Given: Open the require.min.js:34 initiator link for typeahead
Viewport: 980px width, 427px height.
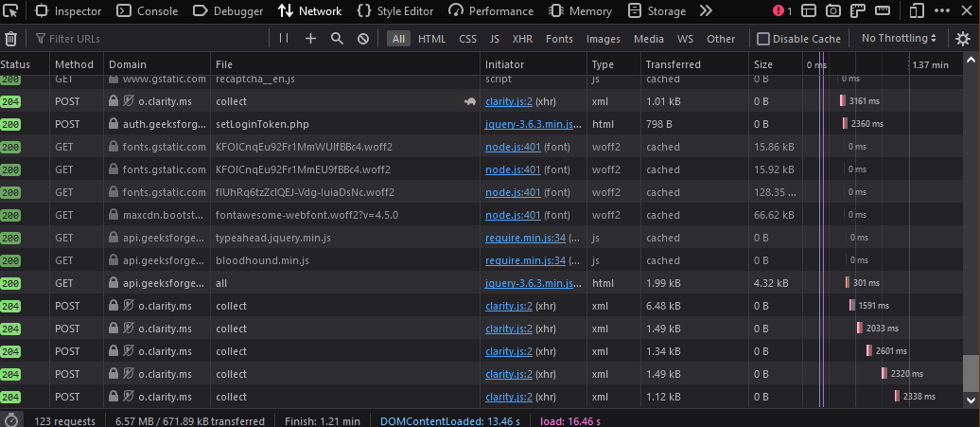Looking at the screenshot, I should click(525, 238).
